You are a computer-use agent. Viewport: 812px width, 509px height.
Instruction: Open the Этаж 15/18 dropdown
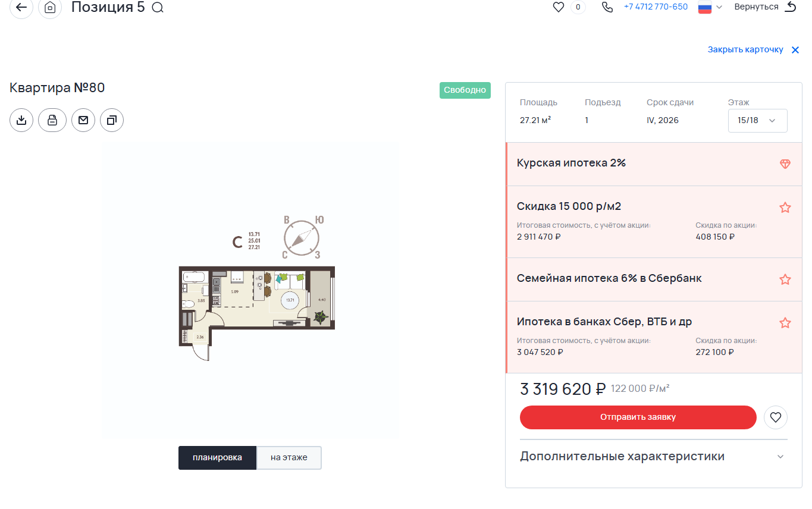[757, 120]
